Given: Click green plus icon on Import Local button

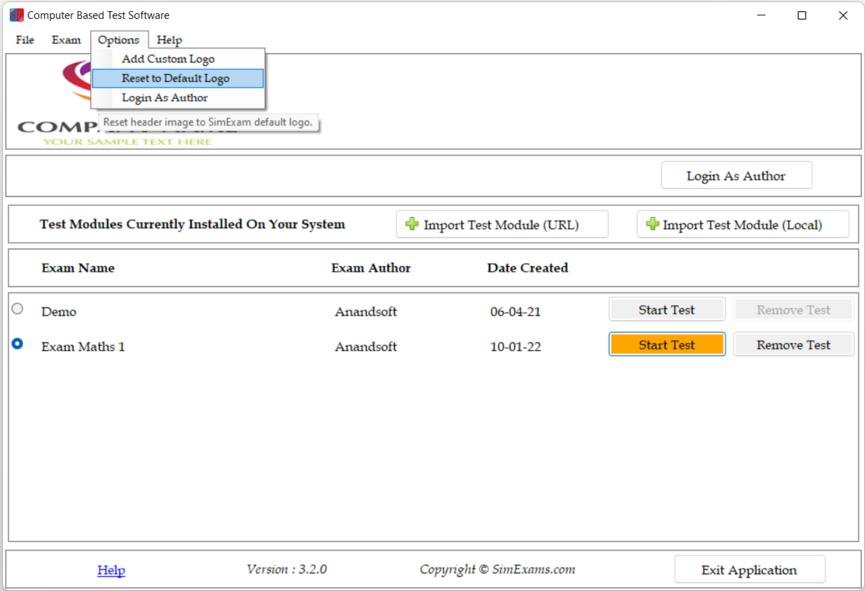Looking at the screenshot, I should 652,224.
